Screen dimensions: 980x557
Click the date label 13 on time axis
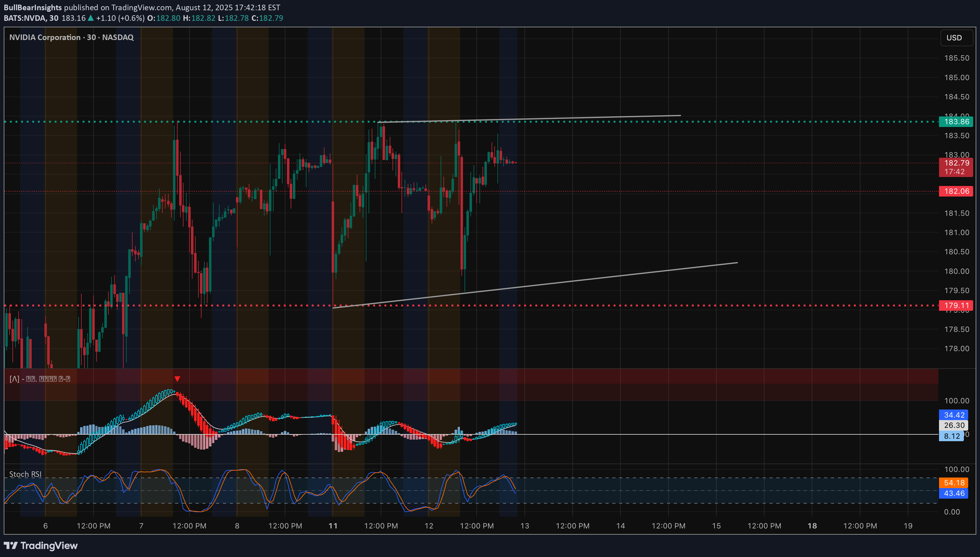coord(525,526)
